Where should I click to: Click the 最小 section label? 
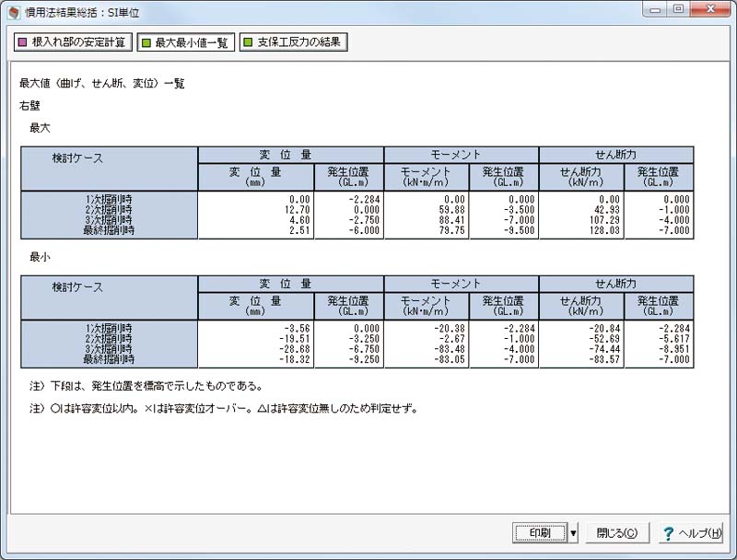pos(40,256)
